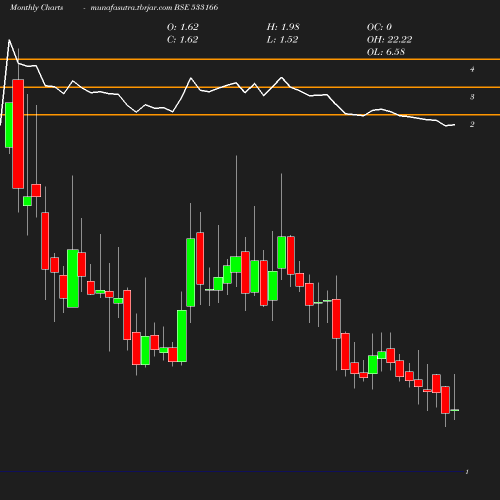The height and width of the screenshot is (500, 500).
Task: Click the axis label '3'
Action: pyautogui.click(x=472, y=97)
